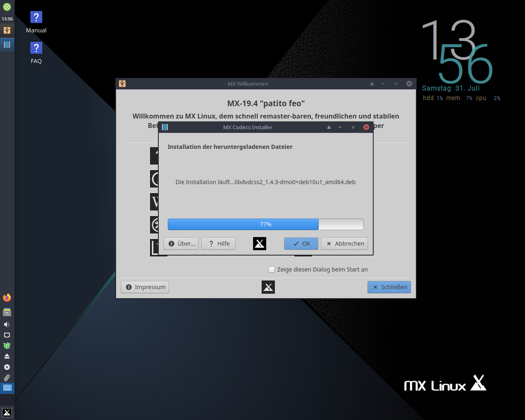The height and width of the screenshot is (420, 525).
Task: Click the large conky desktop clock
Action: (457, 51)
